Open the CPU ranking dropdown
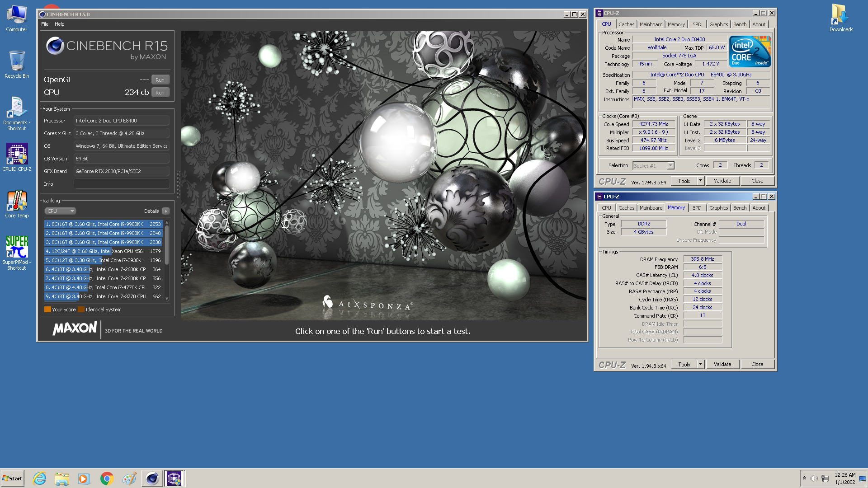Viewport: 868px width, 488px height. [x=60, y=211]
